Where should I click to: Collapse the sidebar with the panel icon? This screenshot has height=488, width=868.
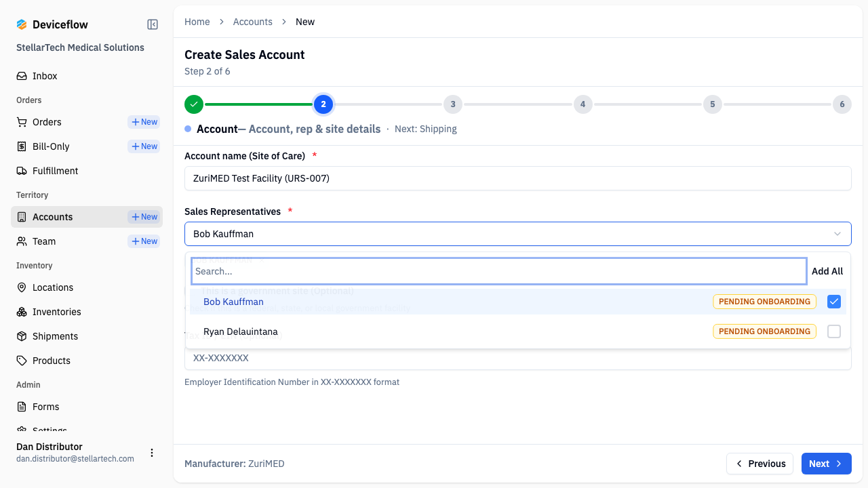click(152, 24)
